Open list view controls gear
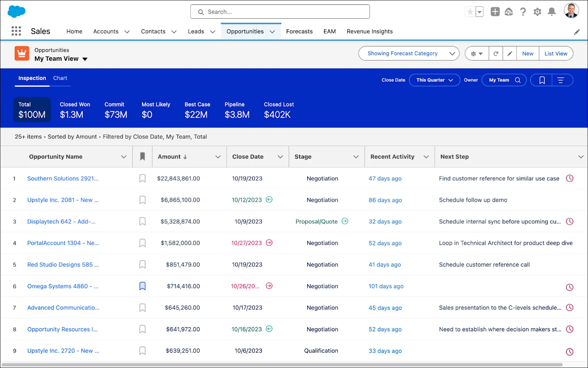Screen dimensions: 588x368 click(x=477, y=54)
